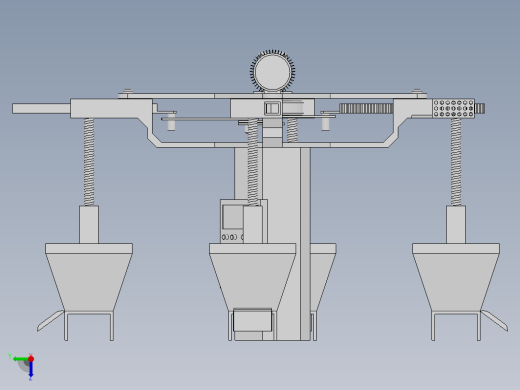Select the left hopper funnel body
The height and width of the screenshot is (390, 520).
(89, 282)
